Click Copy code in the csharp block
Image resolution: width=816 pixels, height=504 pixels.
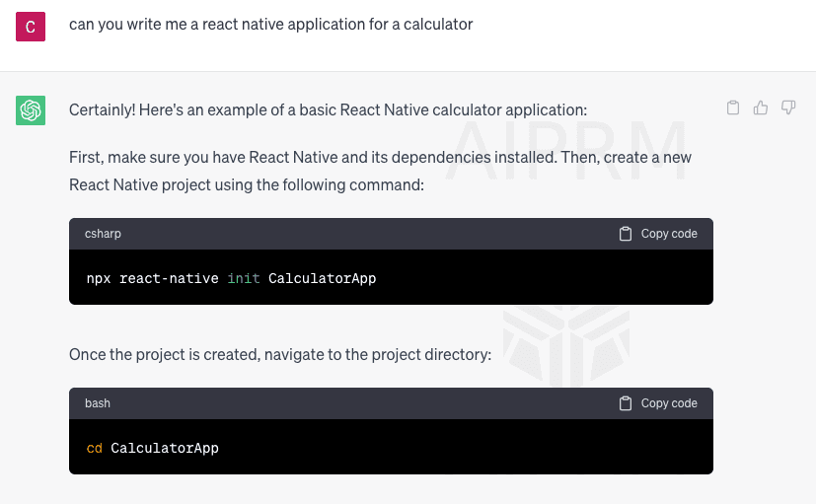658,234
